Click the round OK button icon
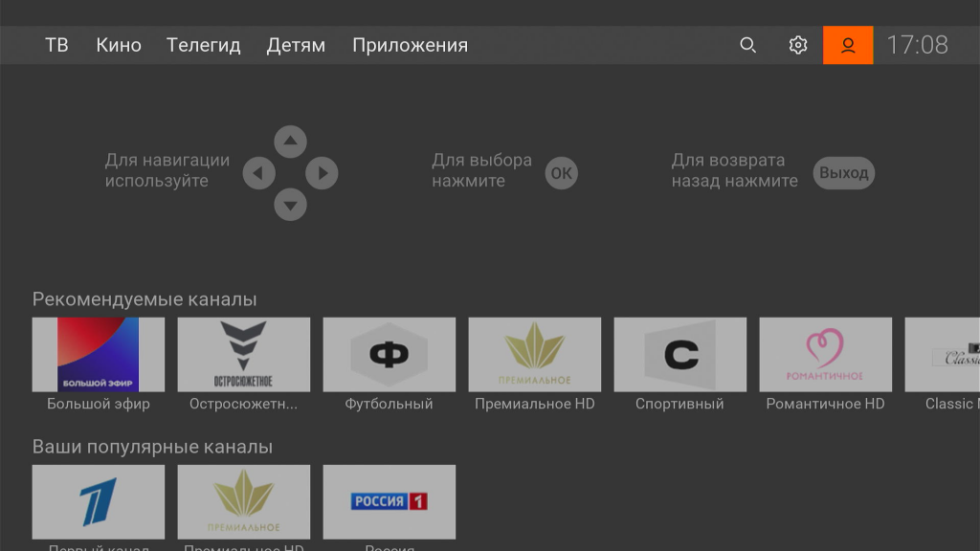 tap(562, 173)
